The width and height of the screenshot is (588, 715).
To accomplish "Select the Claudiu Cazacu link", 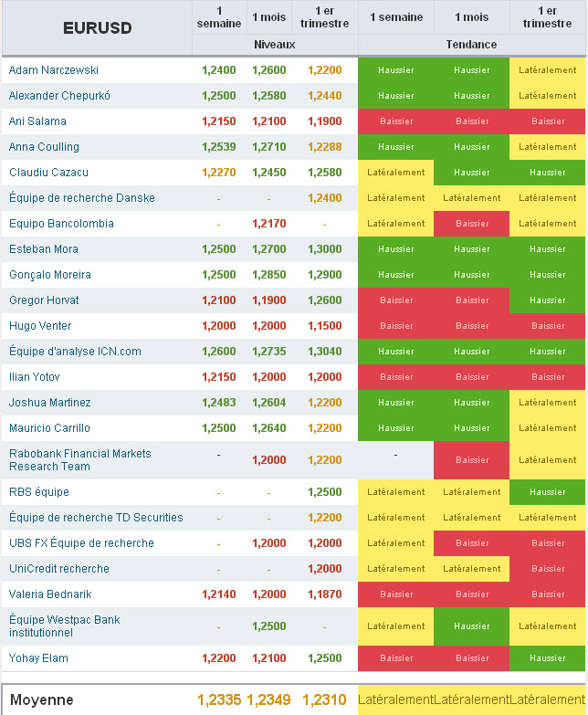I will (48, 173).
